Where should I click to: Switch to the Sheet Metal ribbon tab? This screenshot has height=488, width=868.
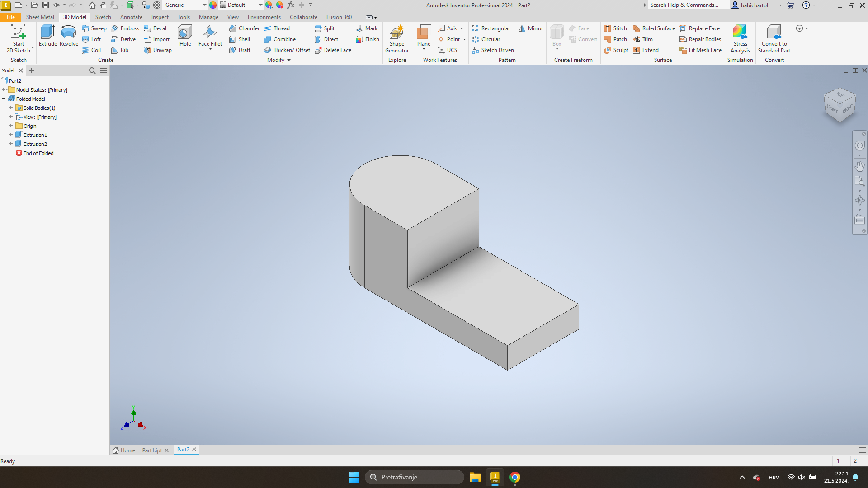pyautogui.click(x=39, y=17)
